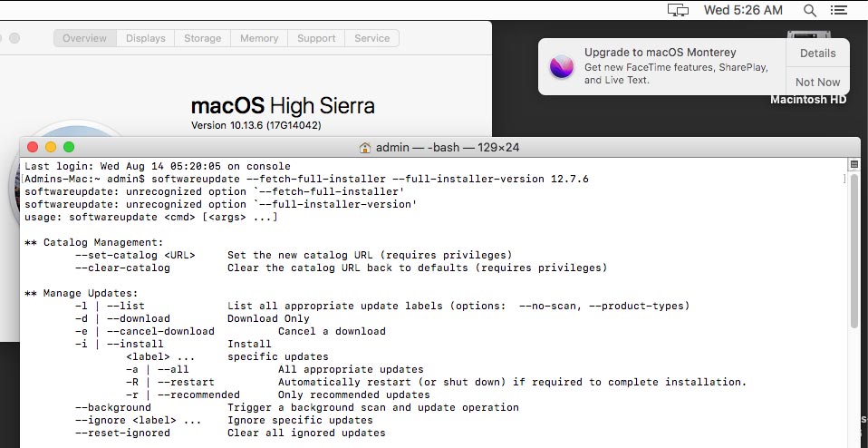Open the Memory tab
868x448 pixels.
259,38
